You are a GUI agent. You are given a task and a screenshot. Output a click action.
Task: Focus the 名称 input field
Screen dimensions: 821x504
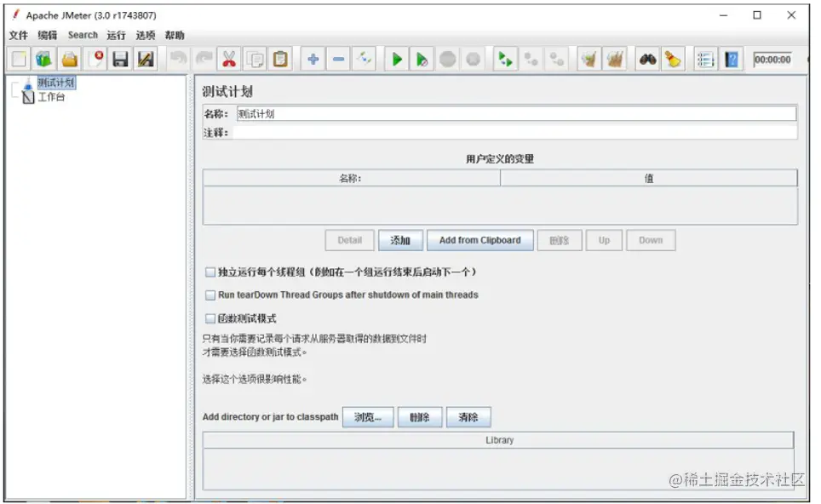pyautogui.click(x=516, y=113)
